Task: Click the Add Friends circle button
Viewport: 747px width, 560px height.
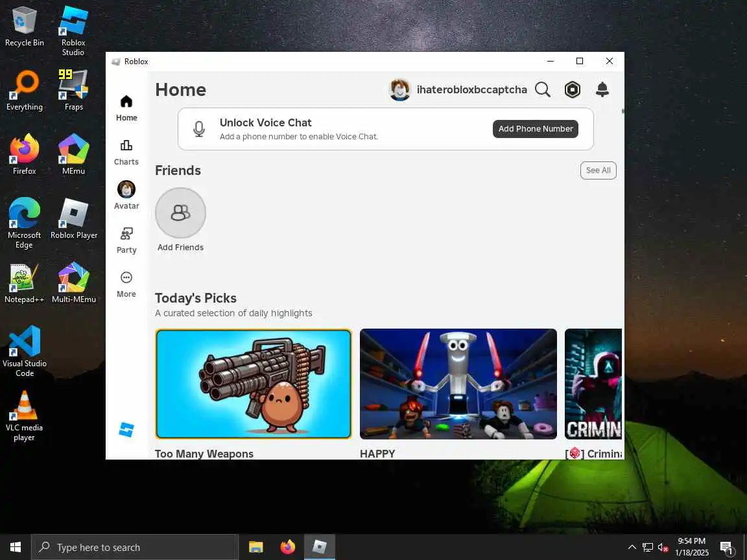Action: click(180, 213)
